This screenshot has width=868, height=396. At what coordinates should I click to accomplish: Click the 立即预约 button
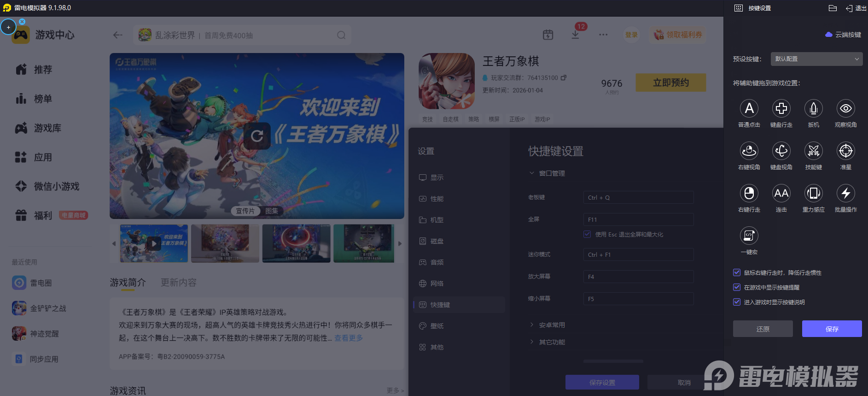point(671,83)
